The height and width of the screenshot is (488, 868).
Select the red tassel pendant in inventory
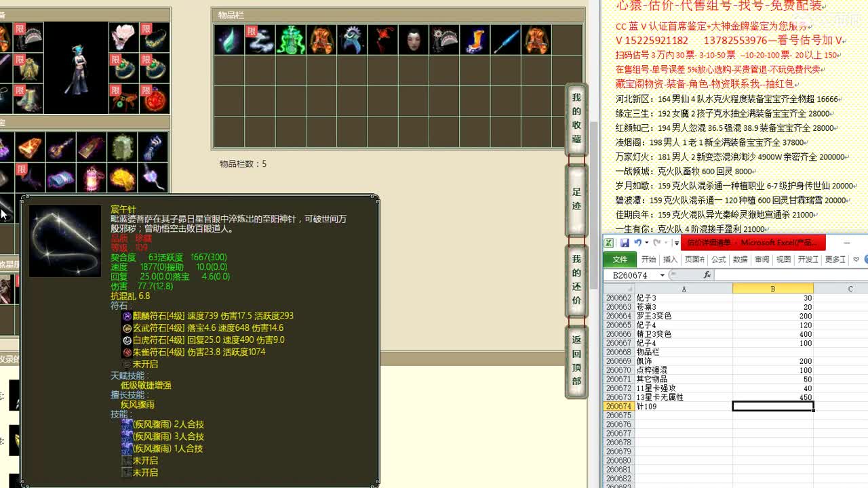pyautogui.click(x=382, y=40)
